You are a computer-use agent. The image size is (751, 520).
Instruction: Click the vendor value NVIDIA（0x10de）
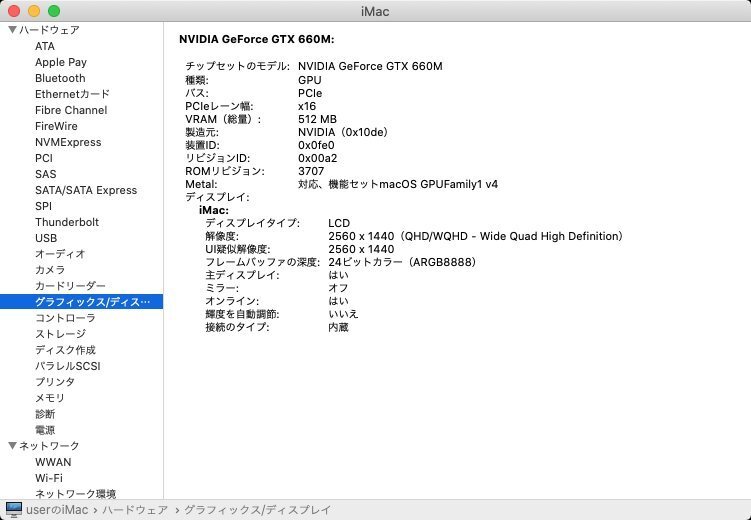(342, 132)
